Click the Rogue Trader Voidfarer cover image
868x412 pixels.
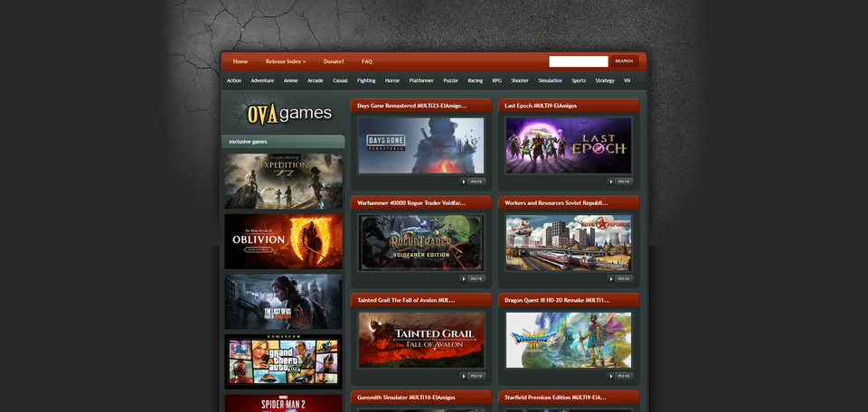tap(421, 243)
